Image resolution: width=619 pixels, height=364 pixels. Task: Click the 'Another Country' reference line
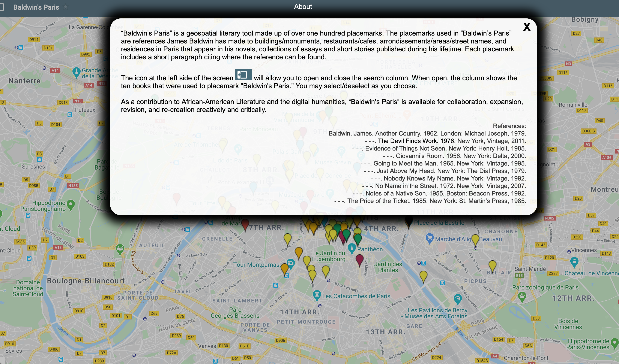pyautogui.click(x=427, y=134)
